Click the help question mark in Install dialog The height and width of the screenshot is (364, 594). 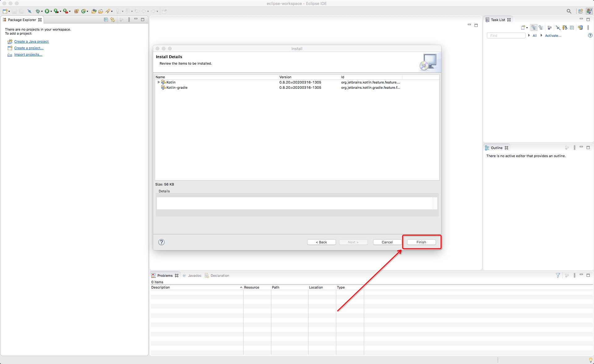[161, 242]
